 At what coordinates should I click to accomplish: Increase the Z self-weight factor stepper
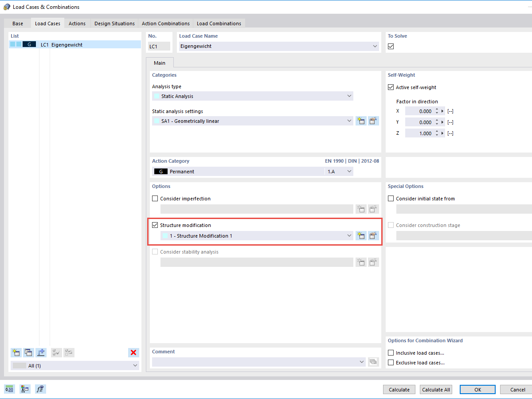point(437,131)
